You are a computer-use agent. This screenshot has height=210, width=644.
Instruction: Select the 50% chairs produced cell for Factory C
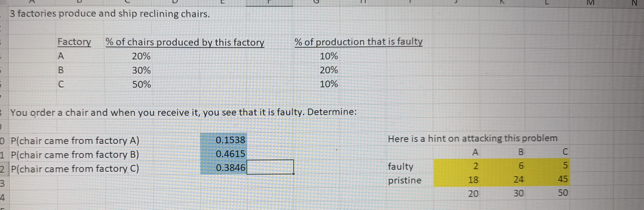tap(141, 85)
